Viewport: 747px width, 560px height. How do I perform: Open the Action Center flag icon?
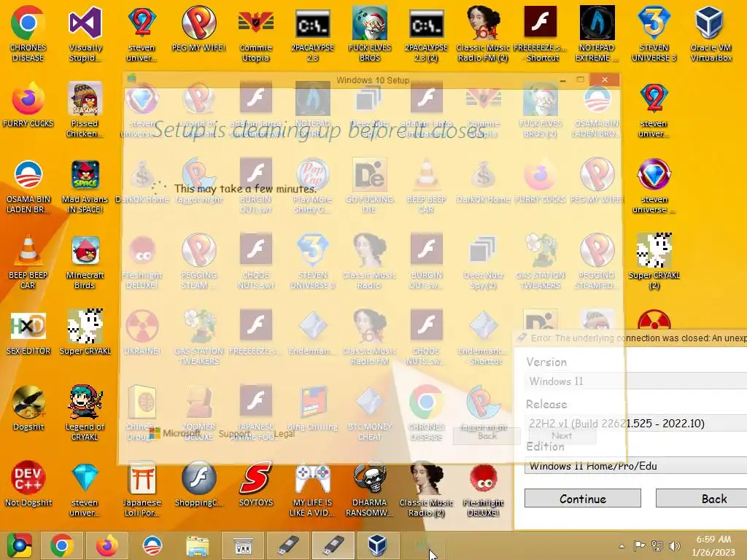pos(639,545)
